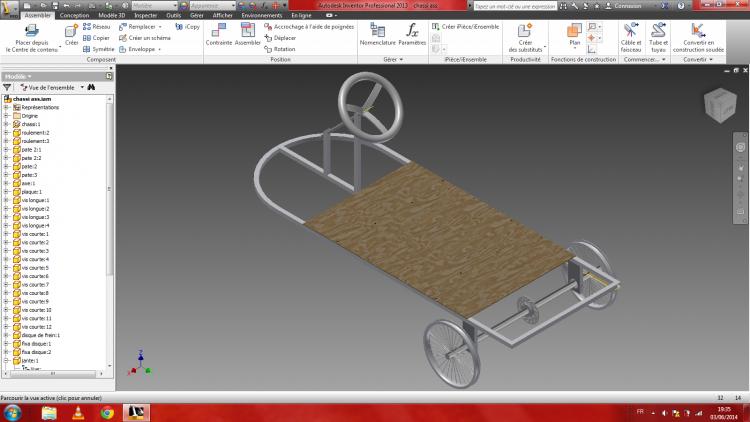Open the Environnements ribbon tab

tap(261, 16)
